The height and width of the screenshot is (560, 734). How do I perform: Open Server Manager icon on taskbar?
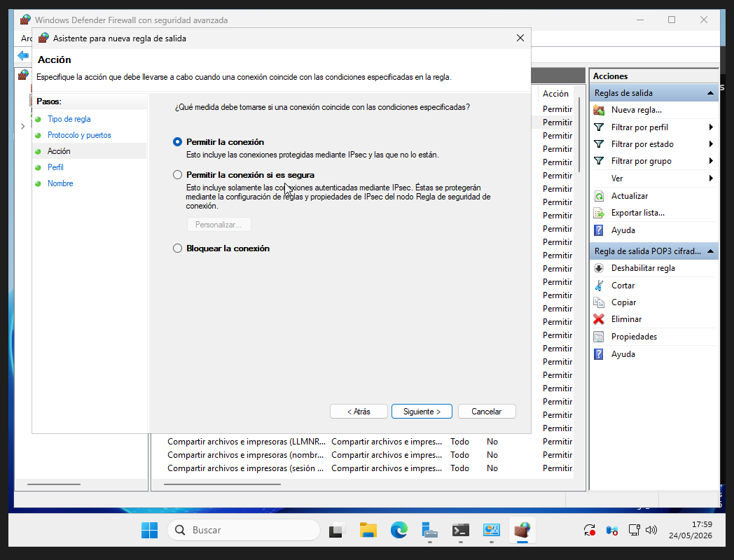(x=430, y=530)
